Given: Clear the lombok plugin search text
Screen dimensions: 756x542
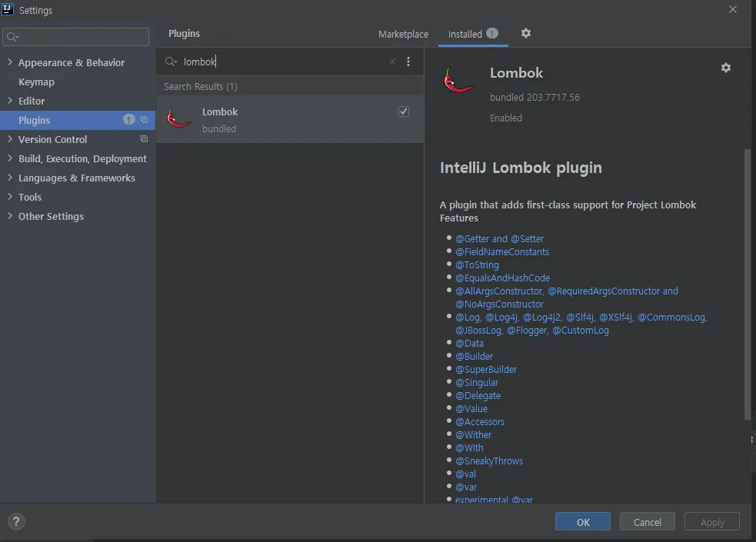Looking at the screenshot, I should (392, 62).
